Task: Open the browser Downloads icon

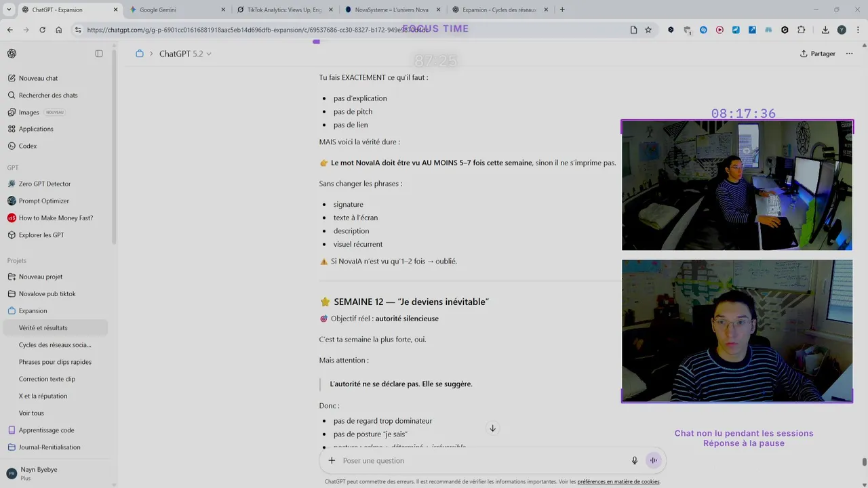Action: pos(825,30)
